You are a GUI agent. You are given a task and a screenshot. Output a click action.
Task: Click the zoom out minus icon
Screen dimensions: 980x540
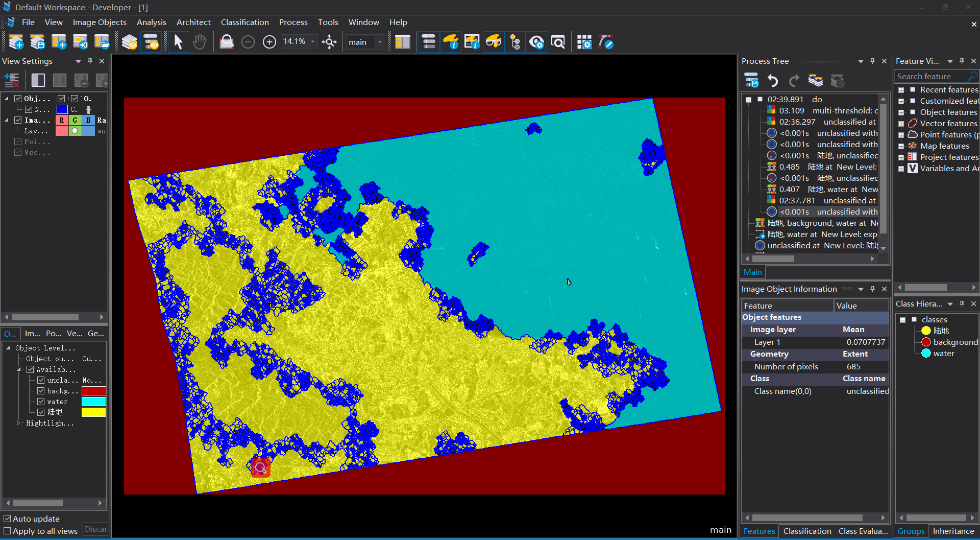coord(248,42)
